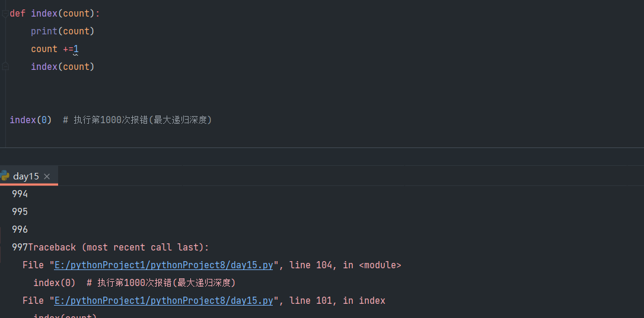Click the recursive index(count) call in the editor
The image size is (644, 318).
[x=62, y=67]
